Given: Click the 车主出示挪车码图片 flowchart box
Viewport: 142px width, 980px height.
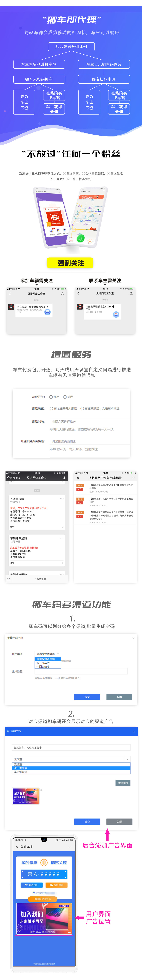Looking at the screenshot, I should (104, 64).
